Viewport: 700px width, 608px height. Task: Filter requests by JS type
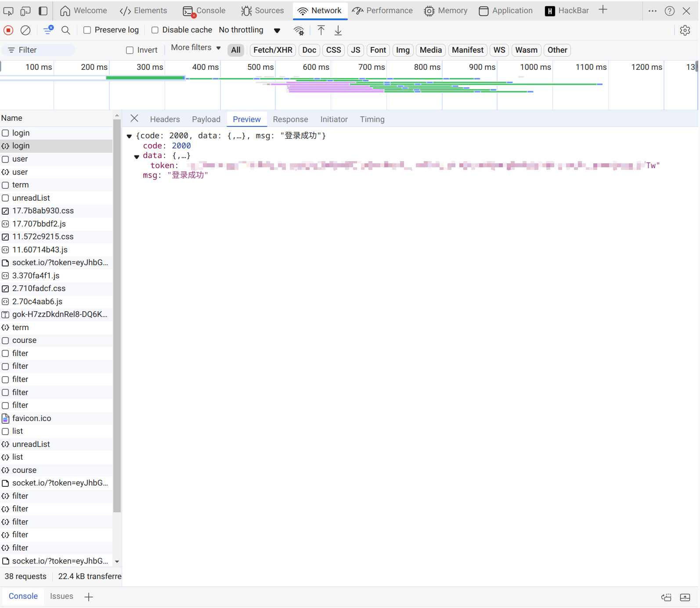pyautogui.click(x=356, y=50)
